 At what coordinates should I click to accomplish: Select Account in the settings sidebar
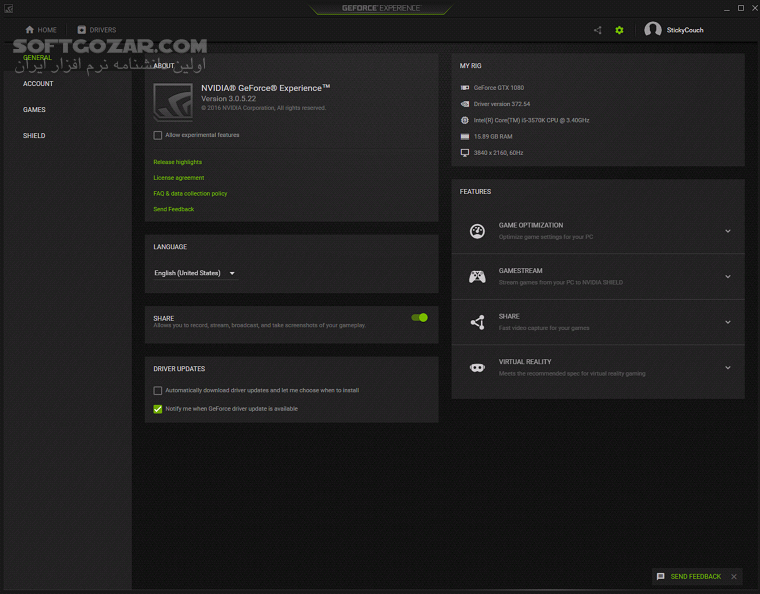coord(38,84)
